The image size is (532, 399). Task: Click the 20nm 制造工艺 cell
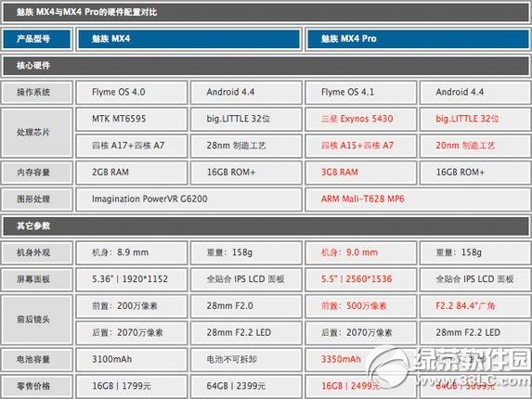475,146
